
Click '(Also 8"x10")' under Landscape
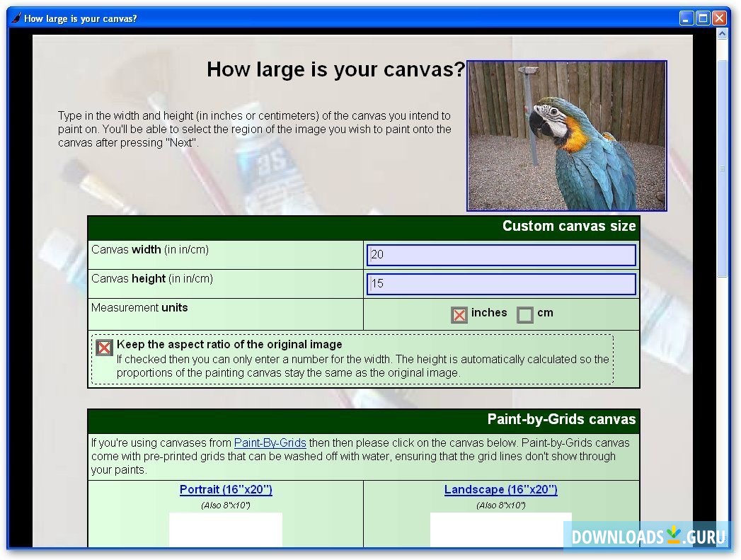tap(500, 505)
